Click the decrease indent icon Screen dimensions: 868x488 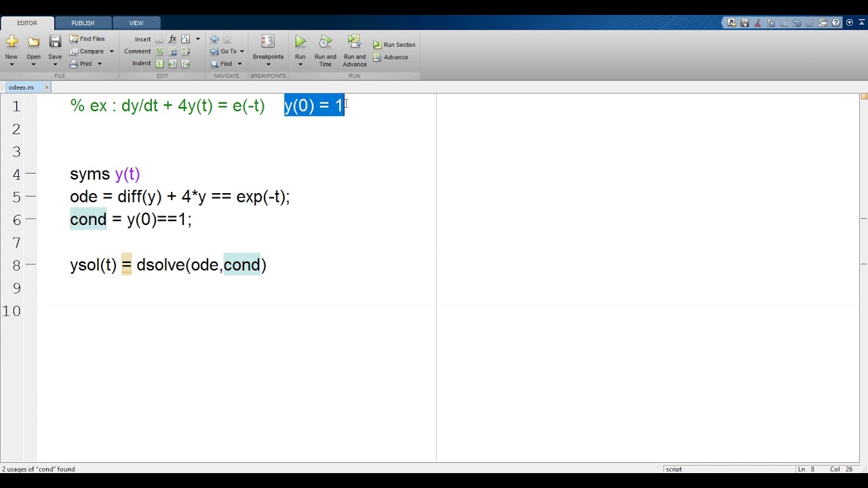coord(185,64)
